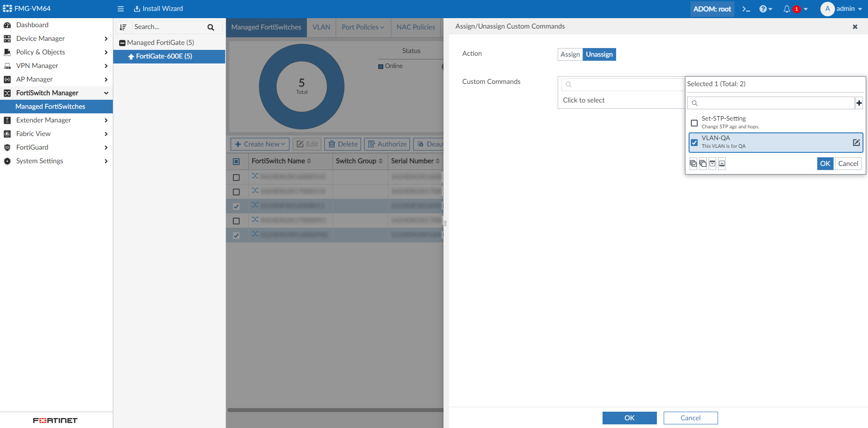Click the Device Manager sidebar icon
The height and width of the screenshot is (428, 868).
click(7, 39)
